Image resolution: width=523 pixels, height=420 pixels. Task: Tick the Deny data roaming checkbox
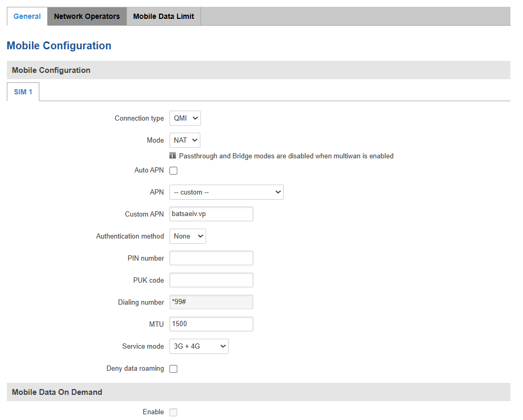coord(174,369)
